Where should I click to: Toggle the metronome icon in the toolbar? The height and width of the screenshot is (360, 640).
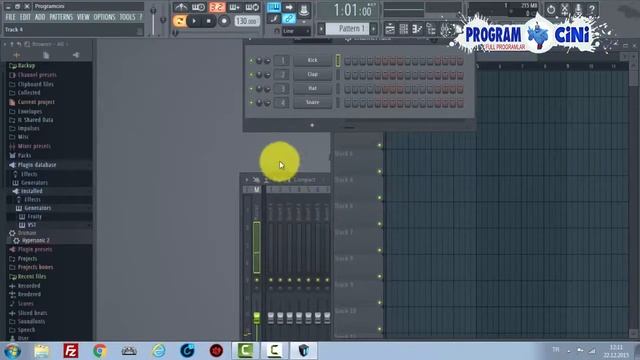[181, 7]
